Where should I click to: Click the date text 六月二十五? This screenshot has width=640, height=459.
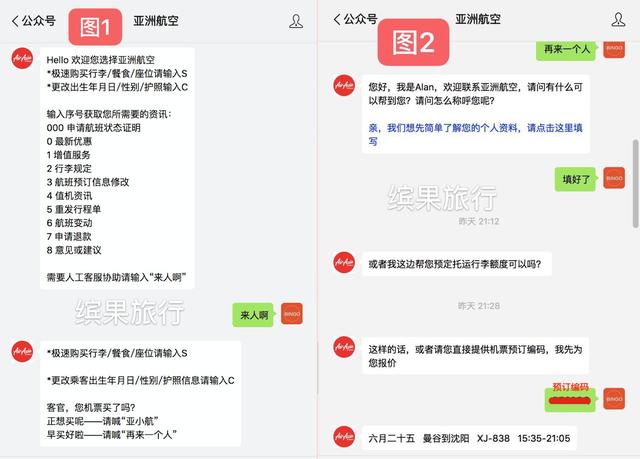point(391,438)
